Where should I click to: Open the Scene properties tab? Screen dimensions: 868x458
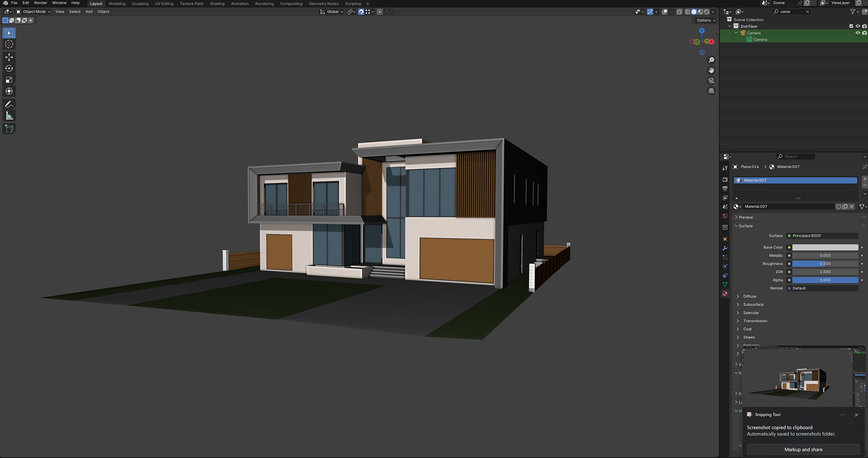point(725,207)
